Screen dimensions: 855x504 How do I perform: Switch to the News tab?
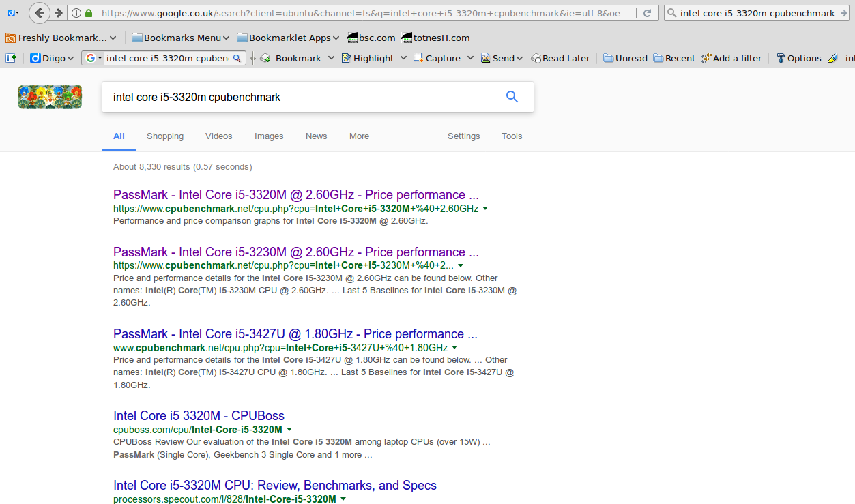coord(317,136)
